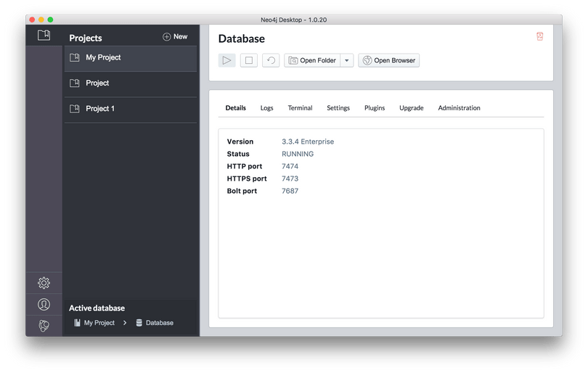Select My Project in the list
The width and height of the screenshot is (588, 373).
tap(131, 58)
